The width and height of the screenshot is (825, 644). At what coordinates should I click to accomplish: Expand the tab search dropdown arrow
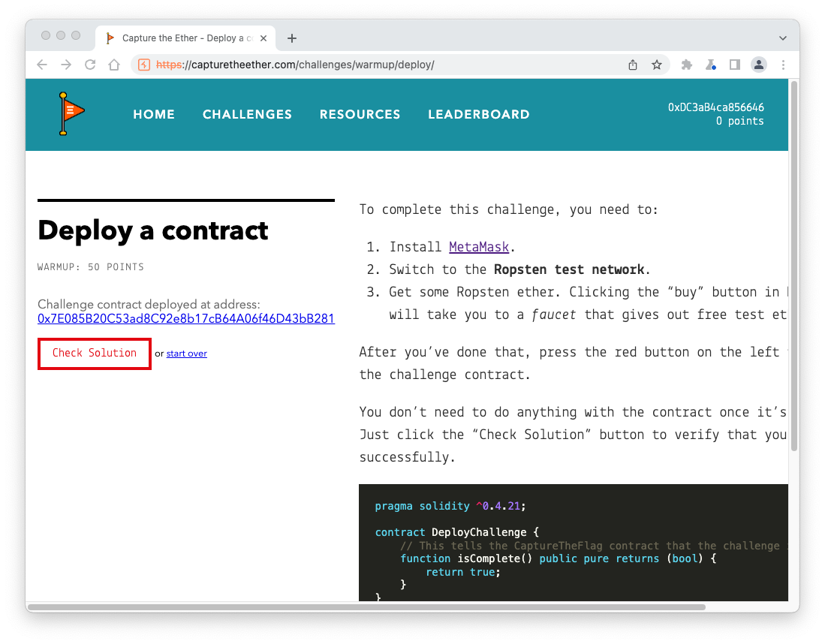click(783, 38)
